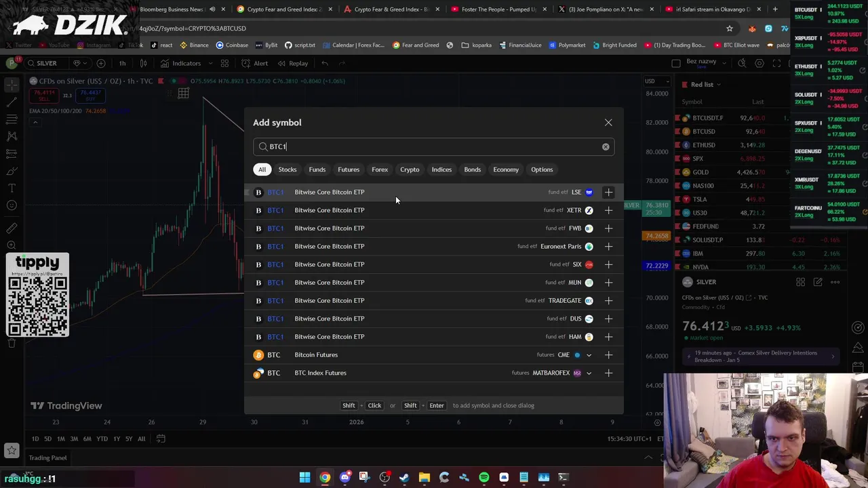Open chart type candles selector
Viewport: 868px width, 488px height.
pyautogui.click(x=143, y=63)
